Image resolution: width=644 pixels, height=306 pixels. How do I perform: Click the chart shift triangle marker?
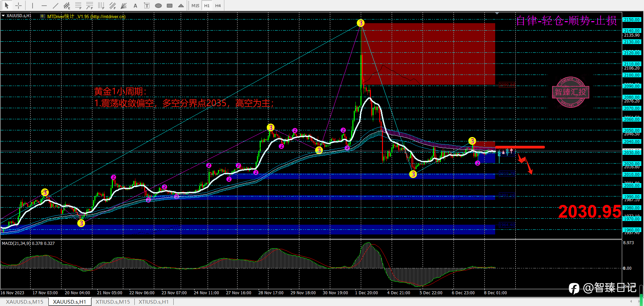497,13
